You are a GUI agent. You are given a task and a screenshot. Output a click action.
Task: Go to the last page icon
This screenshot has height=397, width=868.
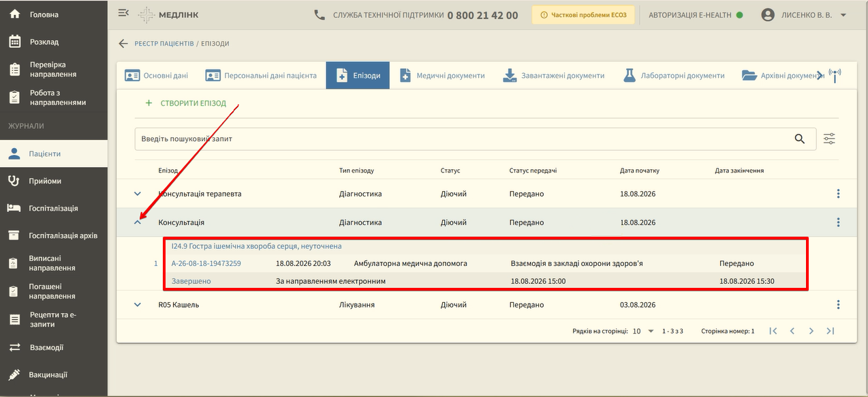point(830,331)
